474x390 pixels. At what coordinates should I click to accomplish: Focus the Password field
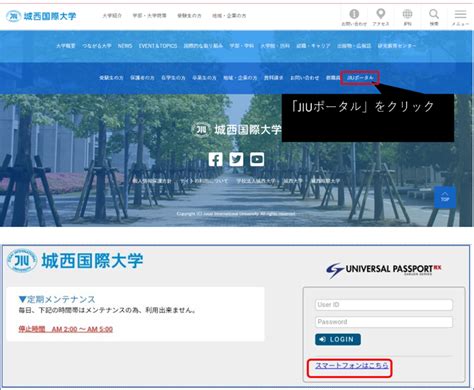point(384,322)
